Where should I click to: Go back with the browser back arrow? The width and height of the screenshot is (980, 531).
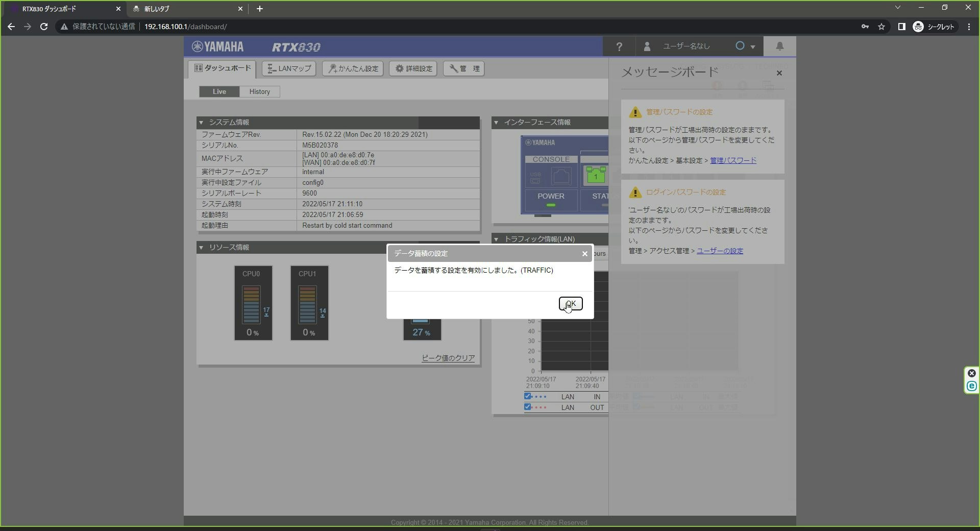11,27
